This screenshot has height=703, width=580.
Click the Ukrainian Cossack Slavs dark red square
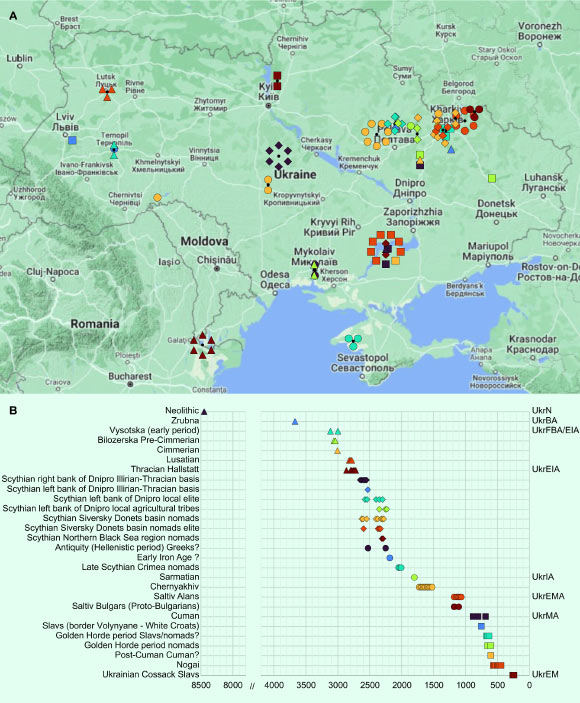(514, 675)
